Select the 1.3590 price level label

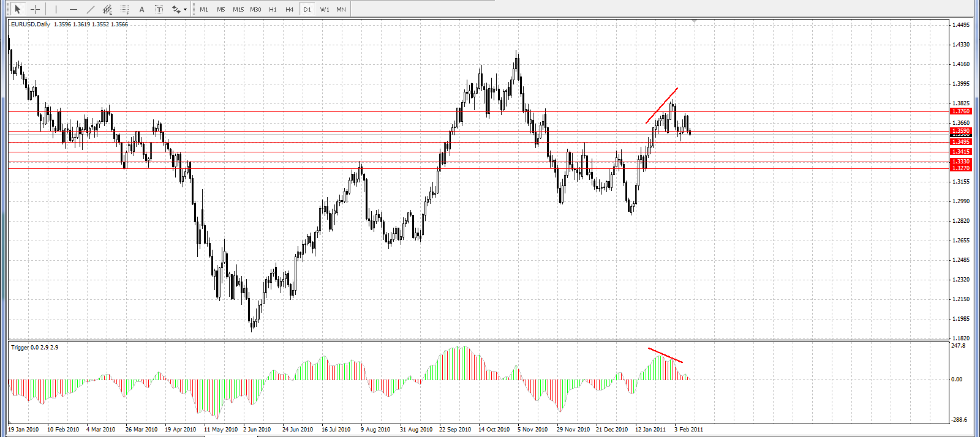[960, 131]
